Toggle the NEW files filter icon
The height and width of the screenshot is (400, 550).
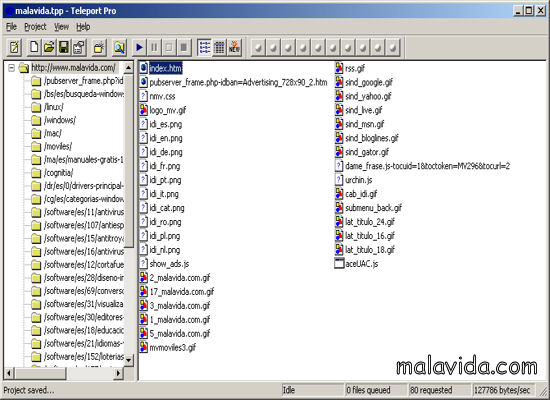[x=234, y=47]
